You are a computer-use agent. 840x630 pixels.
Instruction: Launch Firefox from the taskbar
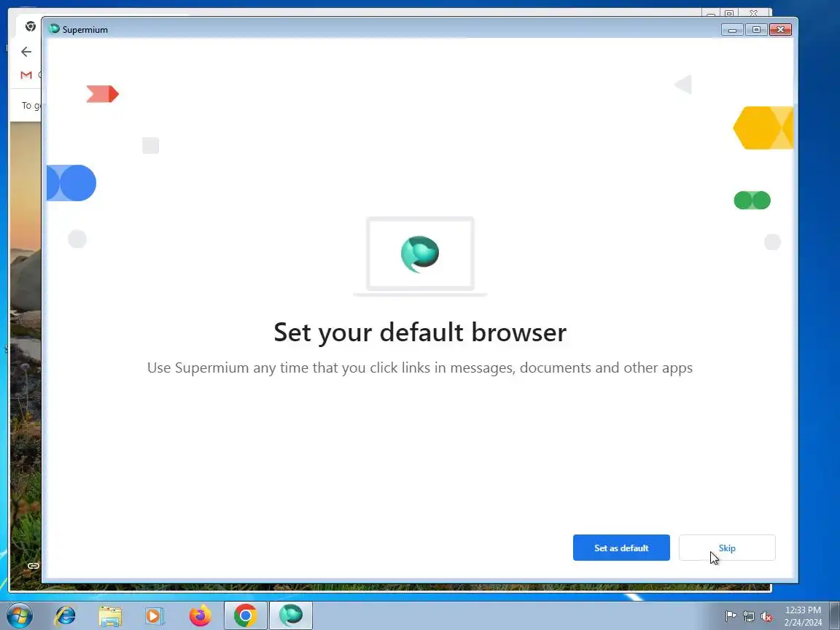coord(200,615)
